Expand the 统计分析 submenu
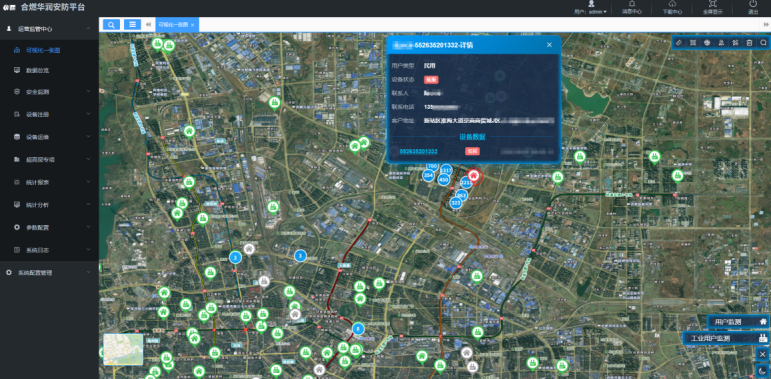This screenshot has height=379, width=771. [x=49, y=204]
